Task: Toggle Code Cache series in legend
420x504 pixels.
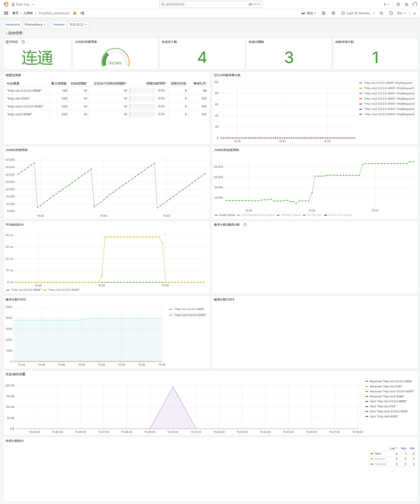Action: tap(227, 215)
